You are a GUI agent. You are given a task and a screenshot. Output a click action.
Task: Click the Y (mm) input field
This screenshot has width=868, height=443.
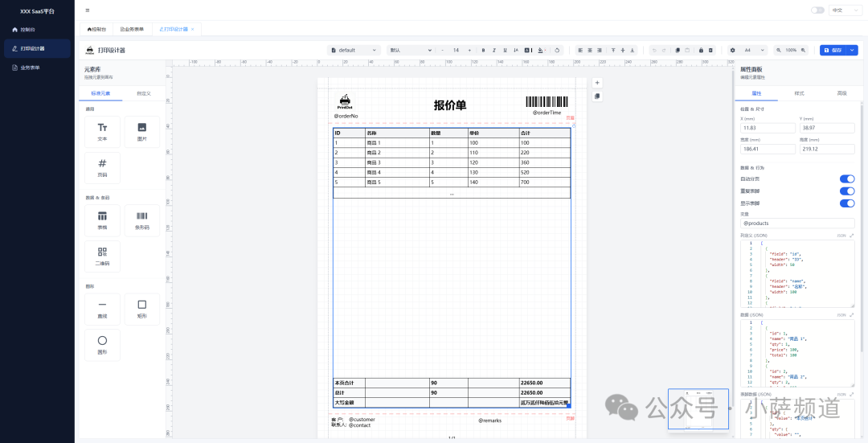pyautogui.click(x=827, y=128)
